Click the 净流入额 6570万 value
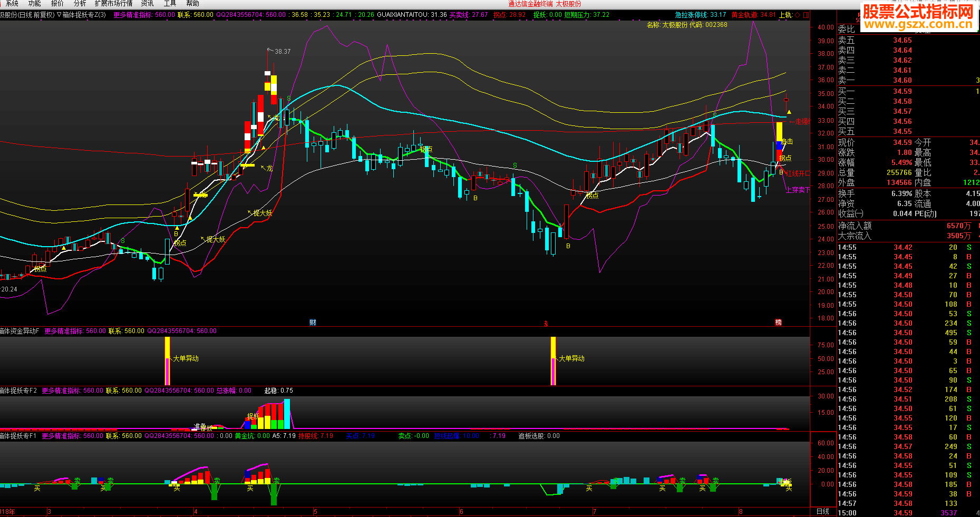The height and width of the screenshot is (517, 980). click(x=958, y=226)
